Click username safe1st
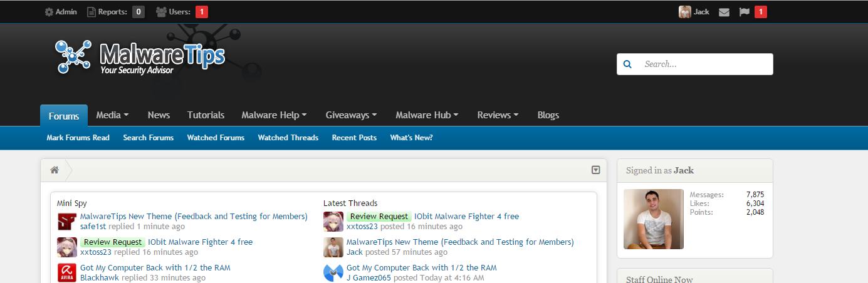 tap(93, 227)
